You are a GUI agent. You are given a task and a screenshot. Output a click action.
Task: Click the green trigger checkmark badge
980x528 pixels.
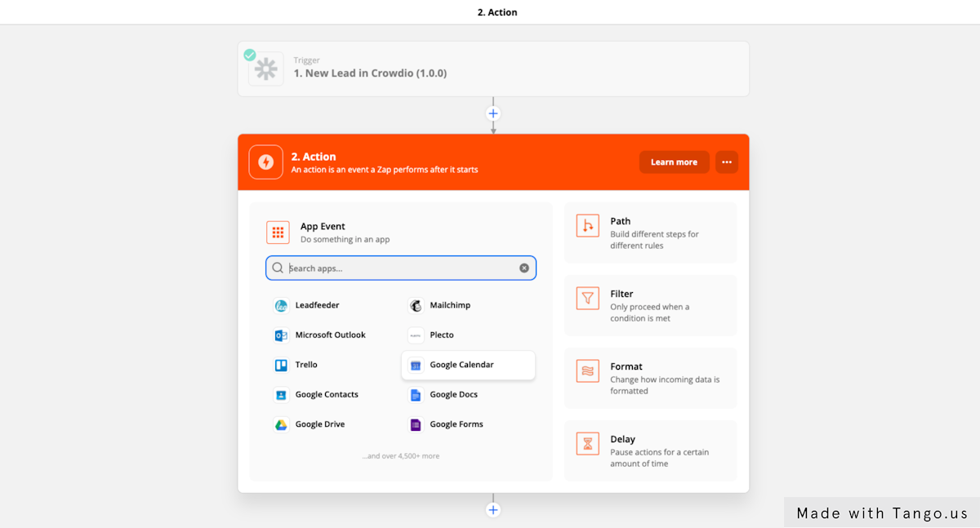click(250, 55)
